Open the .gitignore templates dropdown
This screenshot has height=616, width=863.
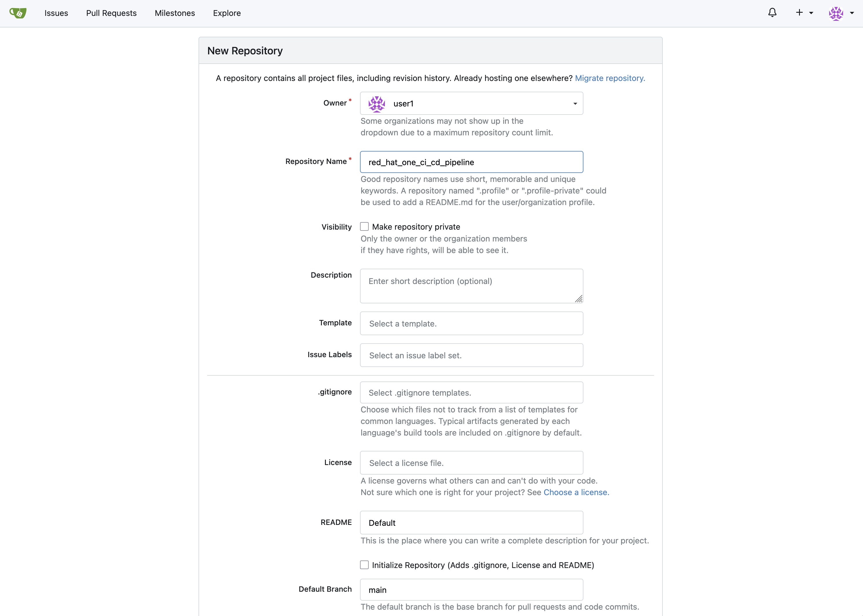click(x=471, y=392)
